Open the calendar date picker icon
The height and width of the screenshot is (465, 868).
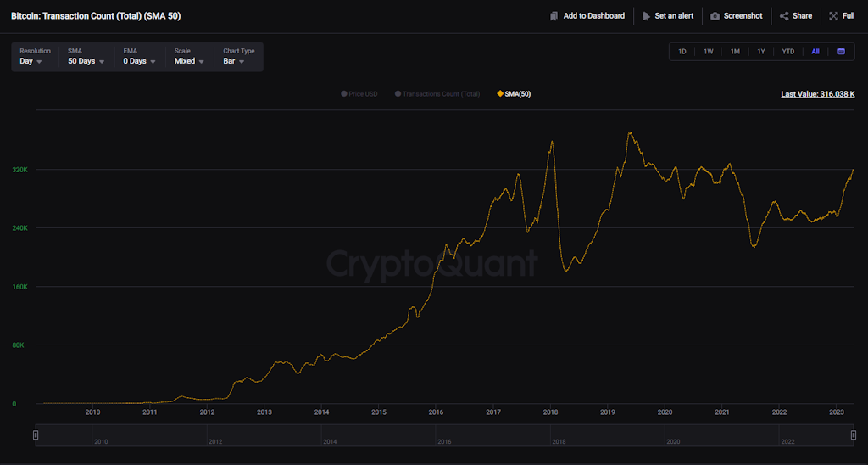pyautogui.click(x=841, y=52)
